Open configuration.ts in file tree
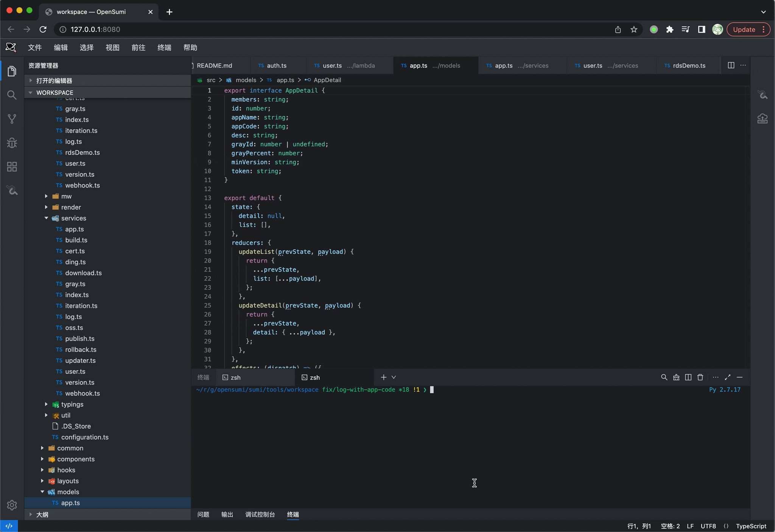The width and height of the screenshot is (775, 532). tap(85, 437)
